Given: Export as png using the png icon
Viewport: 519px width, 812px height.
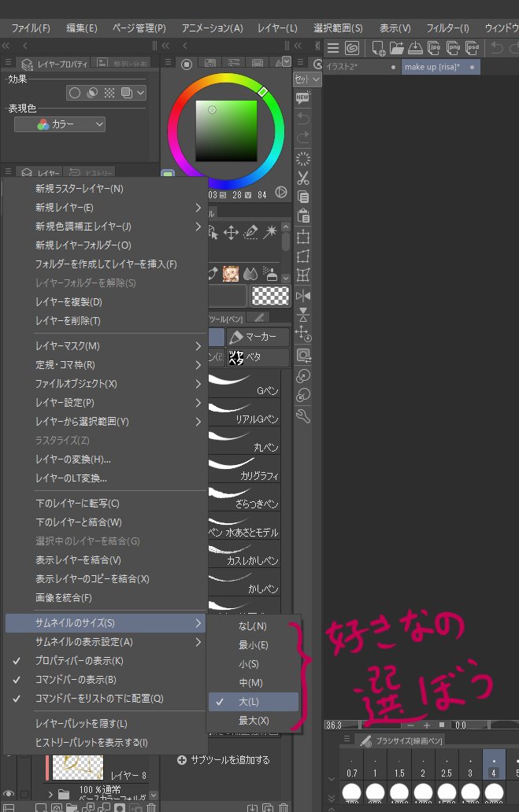Looking at the screenshot, I should point(453,48).
